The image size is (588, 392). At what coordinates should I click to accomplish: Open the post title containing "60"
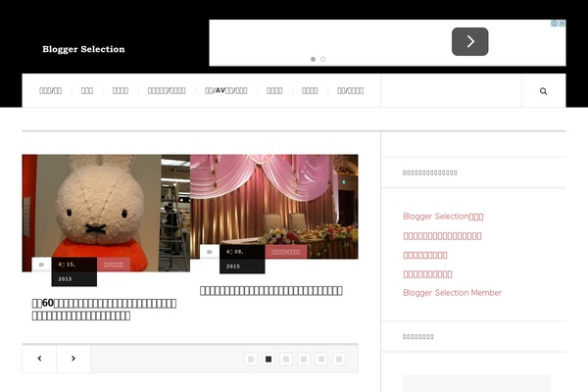coord(104,310)
